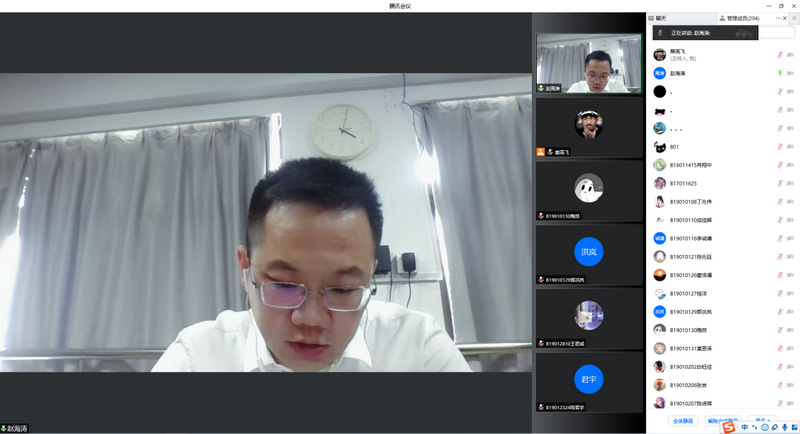Click the panel menu icon at top right

pyautogui.click(x=794, y=18)
